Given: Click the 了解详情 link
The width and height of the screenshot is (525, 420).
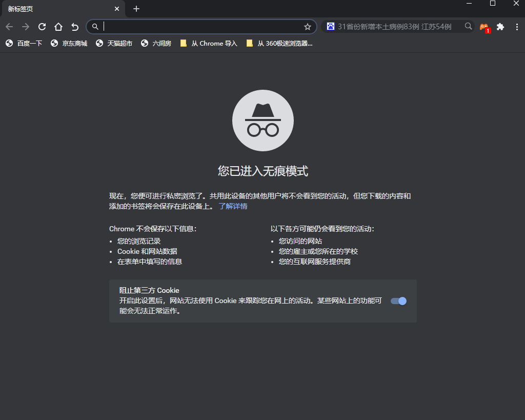Looking at the screenshot, I should point(233,206).
